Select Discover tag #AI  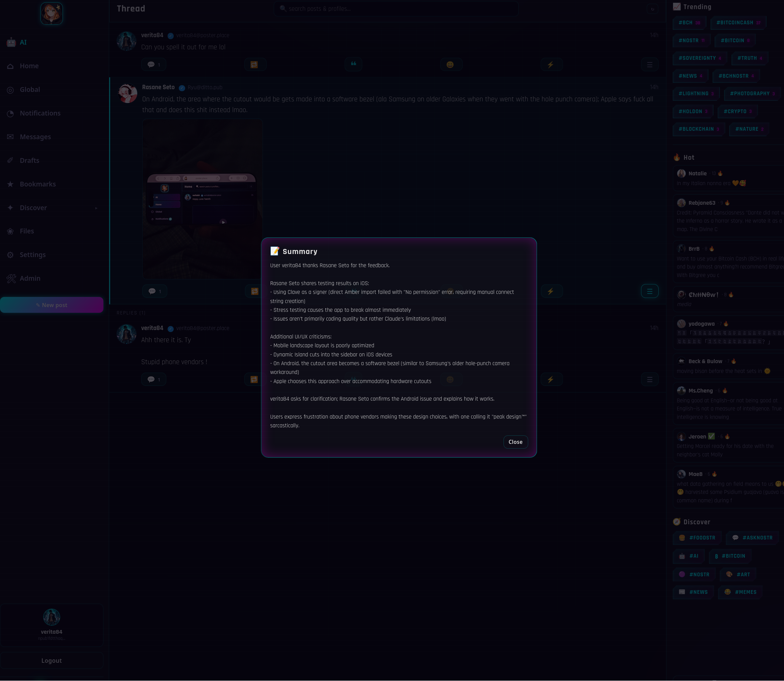click(x=689, y=556)
